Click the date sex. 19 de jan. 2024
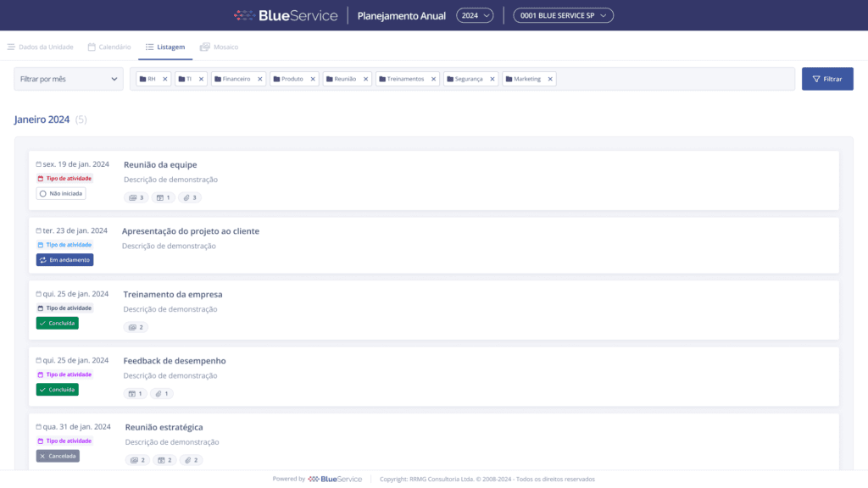This screenshot has height=488, width=868. 73,164
